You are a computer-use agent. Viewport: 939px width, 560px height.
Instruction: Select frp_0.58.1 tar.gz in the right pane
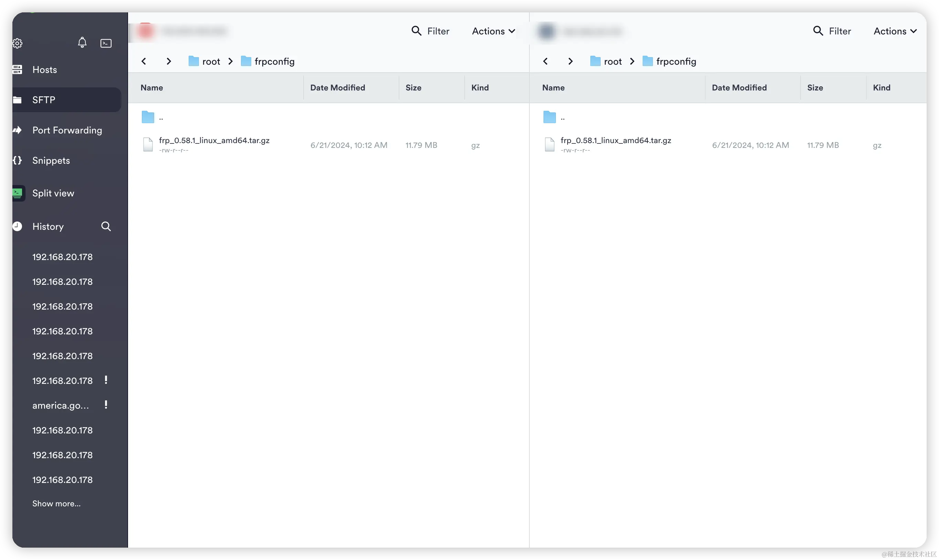coord(615,141)
